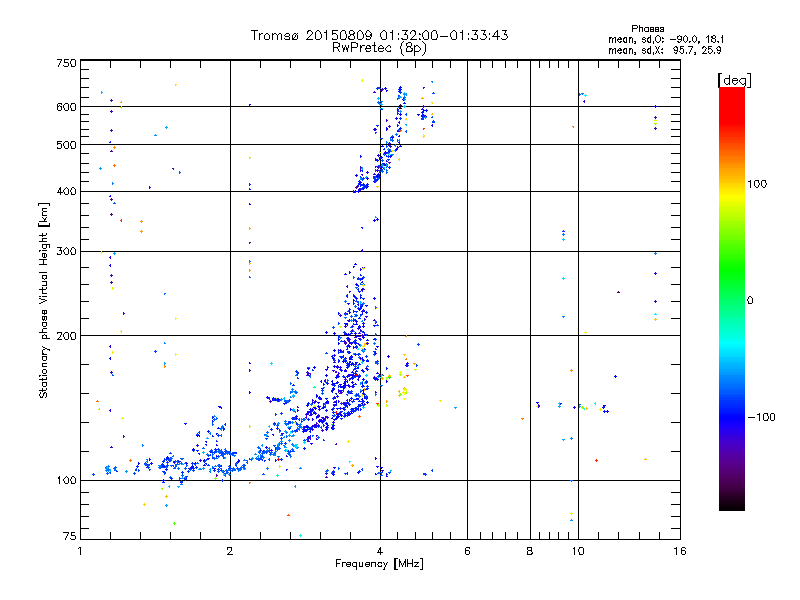Click the 'mean, sd,X: 95.7, 25.9' line

coord(664,50)
